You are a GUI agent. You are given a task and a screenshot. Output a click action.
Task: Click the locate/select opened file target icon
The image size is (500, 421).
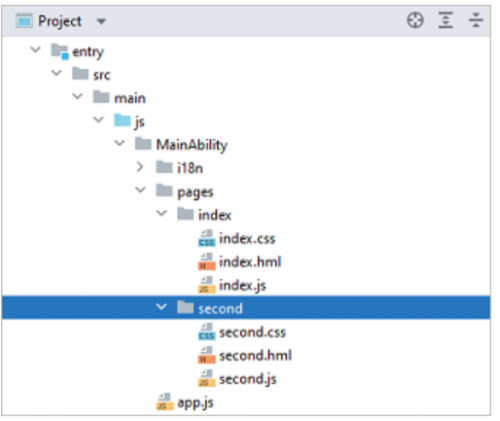[x=415, y=21]
